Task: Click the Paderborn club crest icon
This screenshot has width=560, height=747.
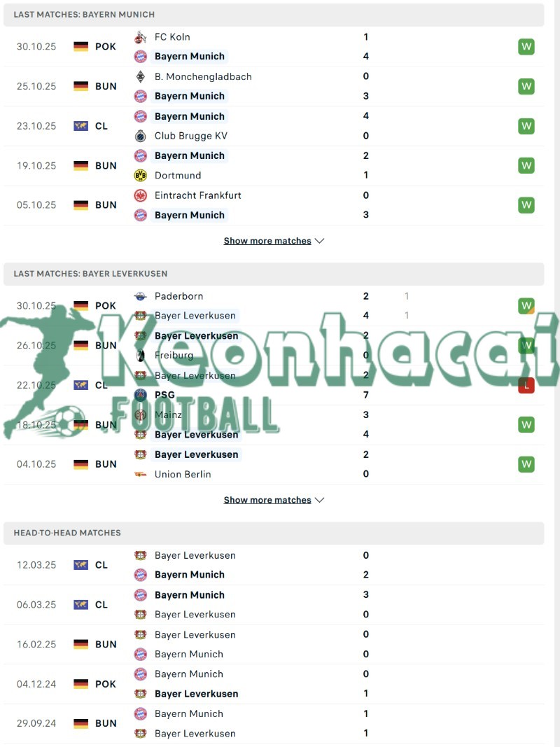Action: click(x=140, y=296)
